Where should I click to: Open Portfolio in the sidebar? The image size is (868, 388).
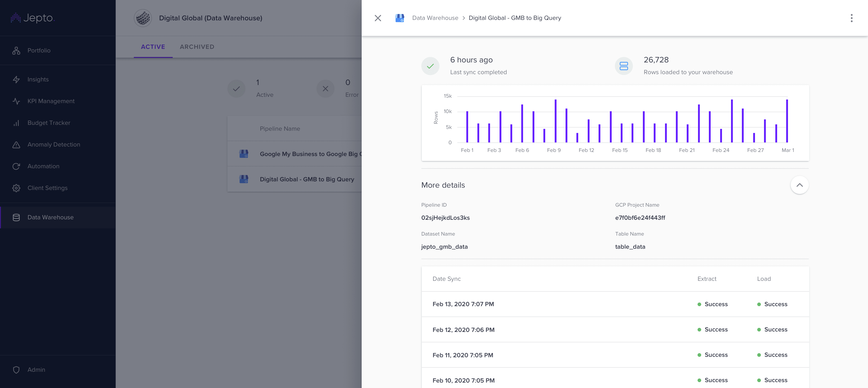coord(58,51)
